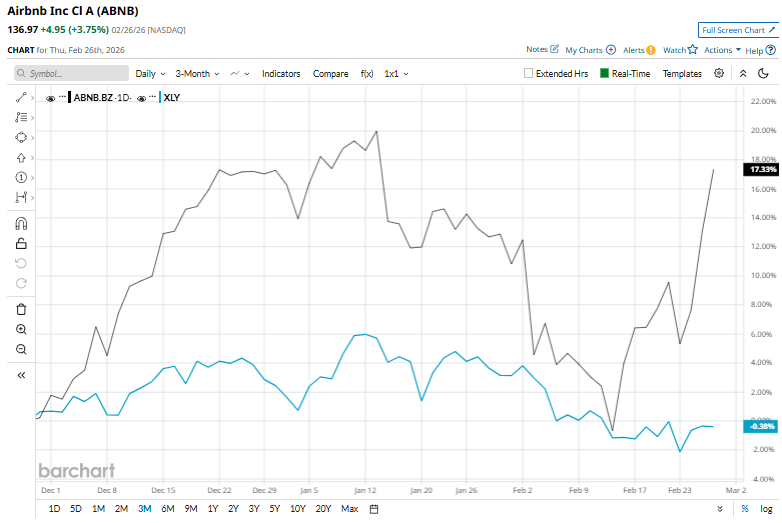
Task: Open the Alerts notification icon
Action: coord(651,50)
